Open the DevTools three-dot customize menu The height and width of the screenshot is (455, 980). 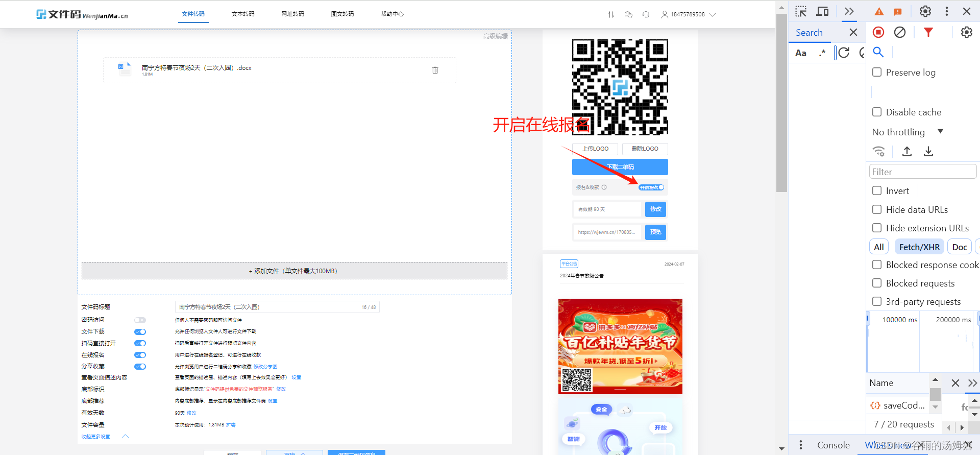click(x=947, y=11)
